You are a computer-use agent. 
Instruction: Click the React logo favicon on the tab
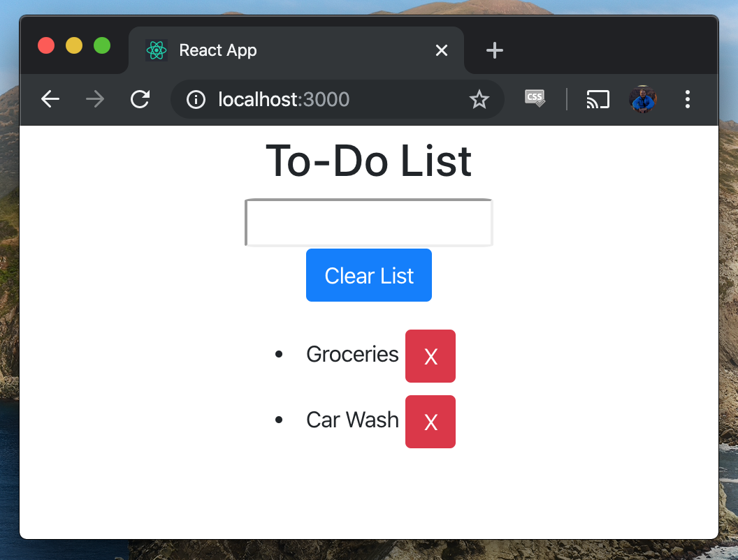click(157, 50)
